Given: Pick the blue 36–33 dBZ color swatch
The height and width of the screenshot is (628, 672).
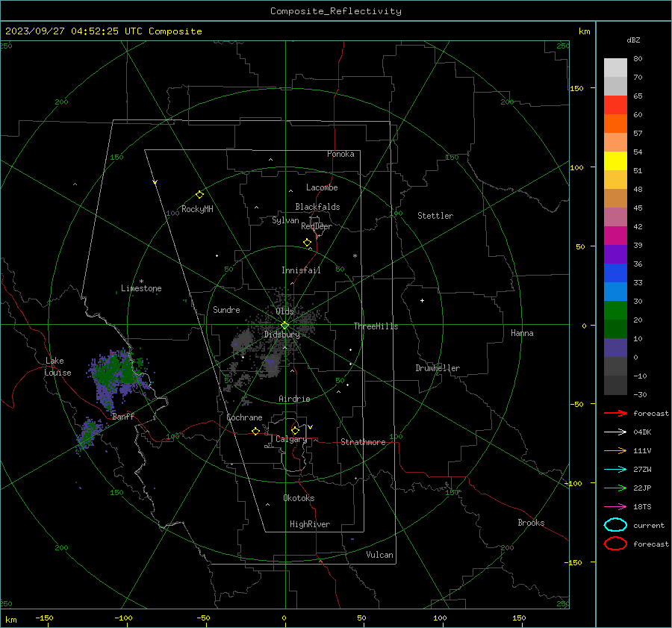Looking at the screenshot, I should tap(615, 273).
